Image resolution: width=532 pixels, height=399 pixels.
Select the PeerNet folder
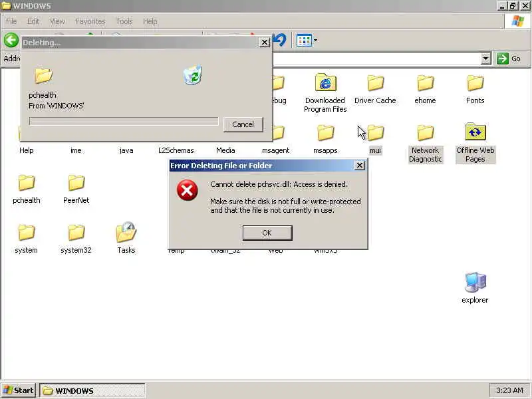click(76, 189)
